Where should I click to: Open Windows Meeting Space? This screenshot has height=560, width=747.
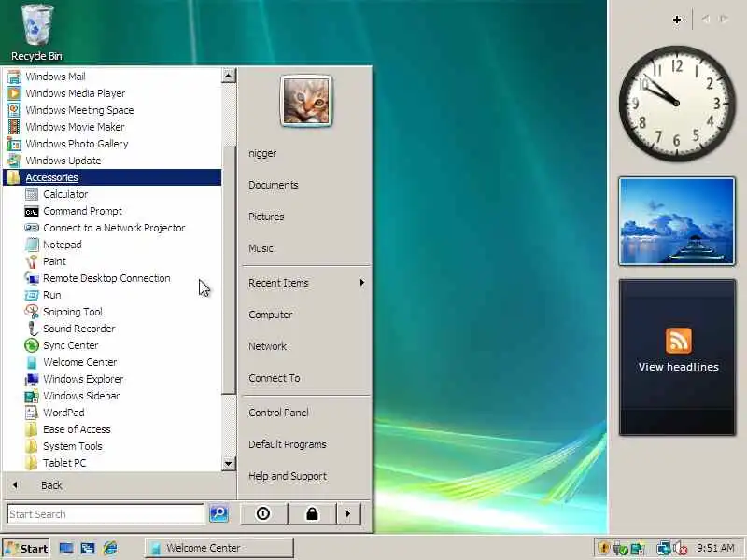click(71, 110)
